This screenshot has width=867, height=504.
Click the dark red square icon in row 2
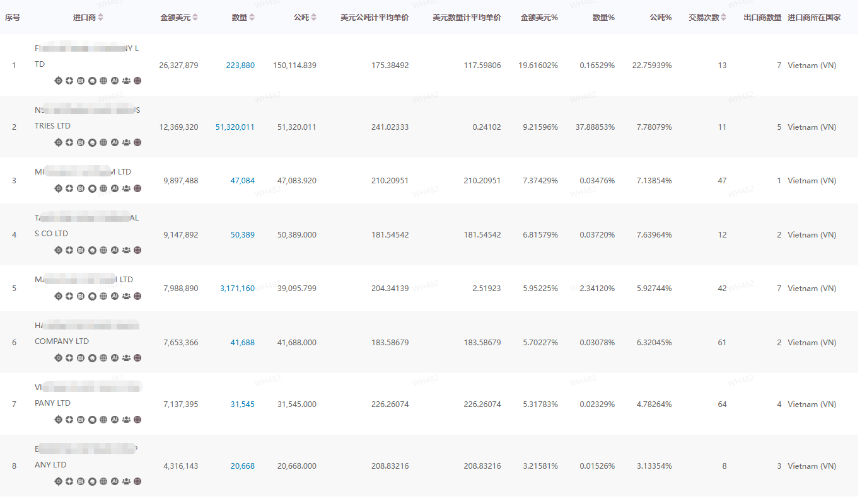[137, 142]
